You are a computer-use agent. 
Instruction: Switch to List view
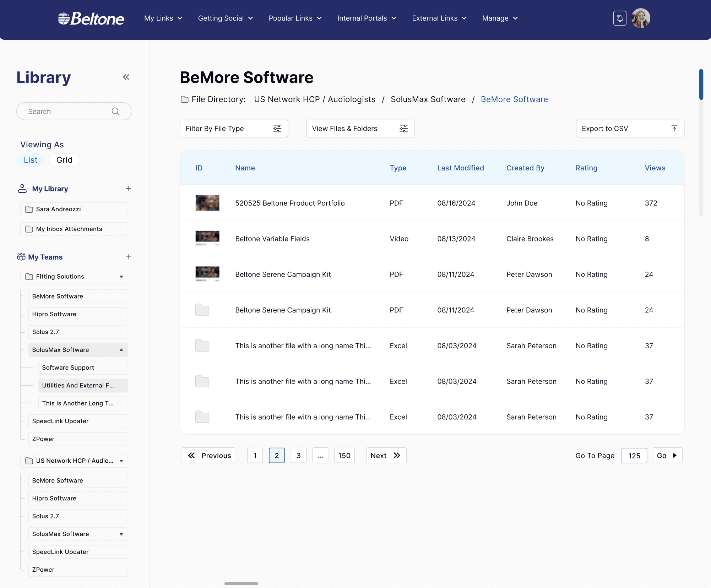tap(31, 160)
